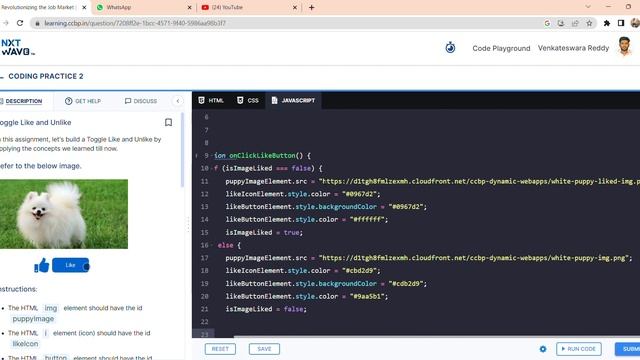Screen dimensions: 640x360
Task: Click the onClickLikeButton function name in line 9
Action: tap(262, 156)
